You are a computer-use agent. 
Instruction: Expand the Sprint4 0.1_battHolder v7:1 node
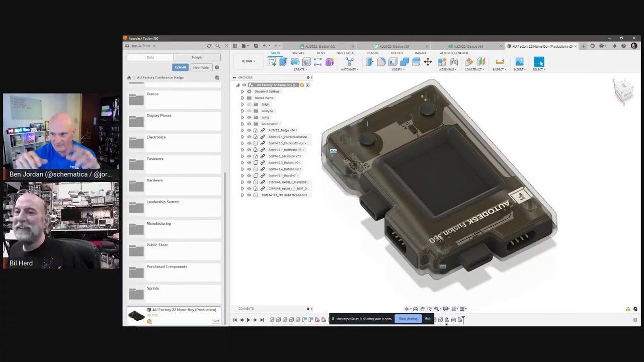243,150
